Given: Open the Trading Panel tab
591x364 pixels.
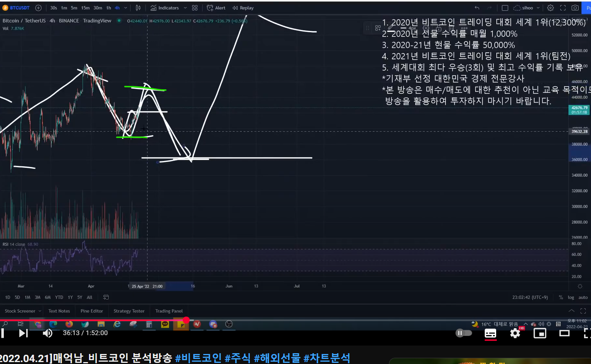Looking at the screenshot, I should tap(169, 311).
